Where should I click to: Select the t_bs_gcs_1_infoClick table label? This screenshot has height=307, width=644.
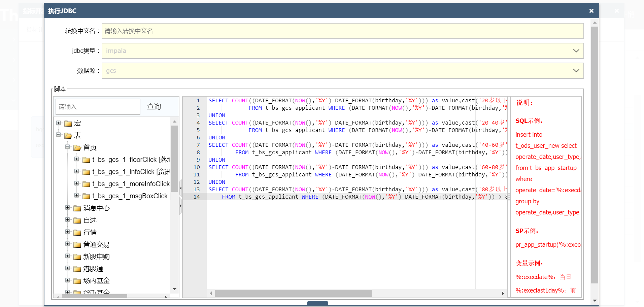click(x=131, y=172)
